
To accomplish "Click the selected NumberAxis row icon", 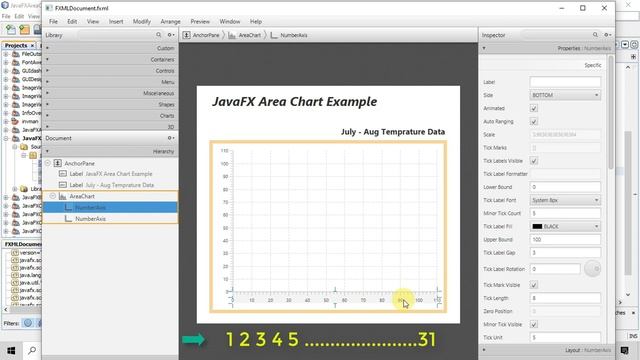I will (68, 207).
